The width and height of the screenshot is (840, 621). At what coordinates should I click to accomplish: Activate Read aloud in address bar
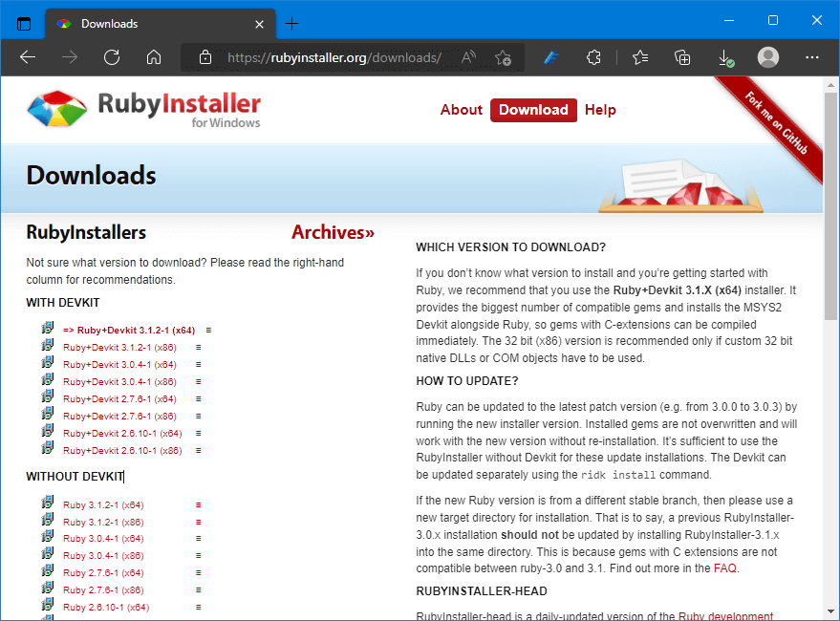(x=468, y=57)
